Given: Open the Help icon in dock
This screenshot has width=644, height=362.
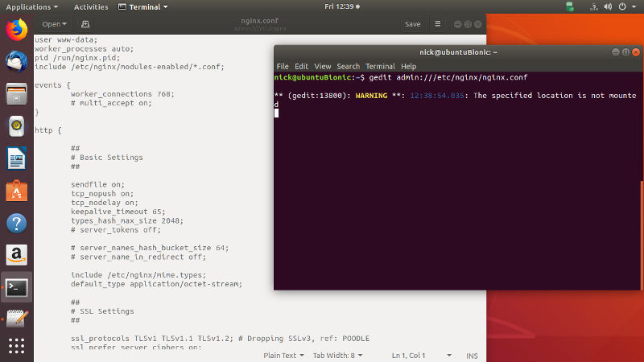Looking at the screenshot, I should click(x=16, y=224).
